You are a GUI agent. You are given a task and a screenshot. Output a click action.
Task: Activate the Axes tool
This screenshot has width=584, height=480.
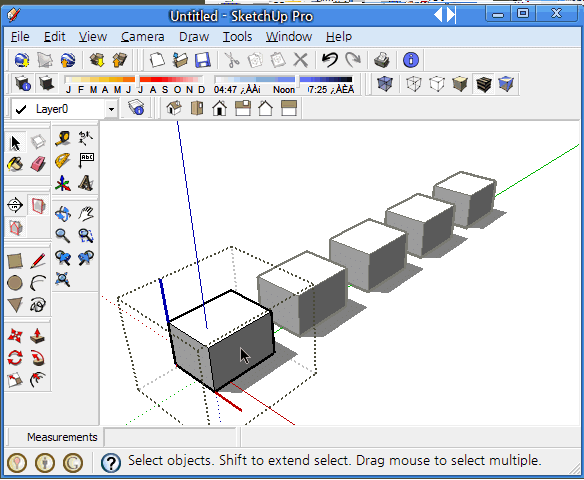[x=63, y=183]
